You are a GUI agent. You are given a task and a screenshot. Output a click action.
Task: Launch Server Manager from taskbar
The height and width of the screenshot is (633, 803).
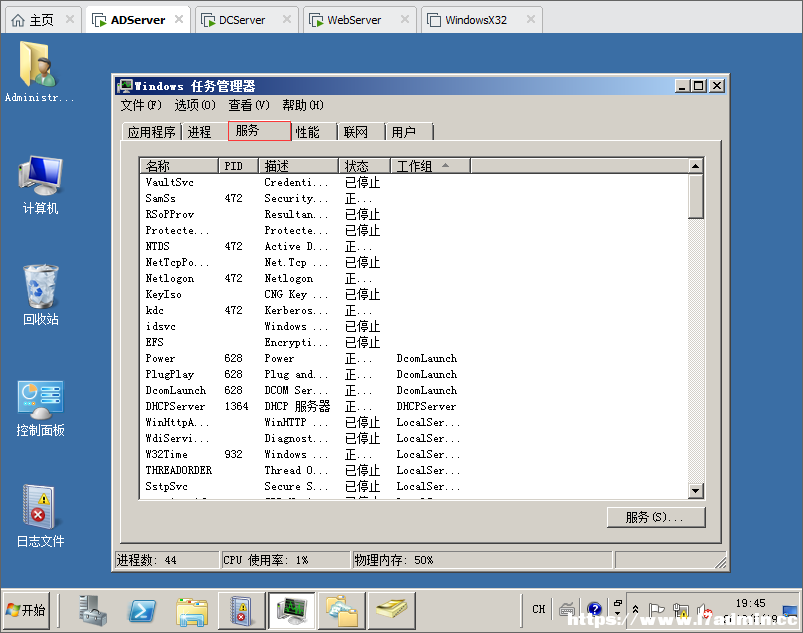pos(93,610)
